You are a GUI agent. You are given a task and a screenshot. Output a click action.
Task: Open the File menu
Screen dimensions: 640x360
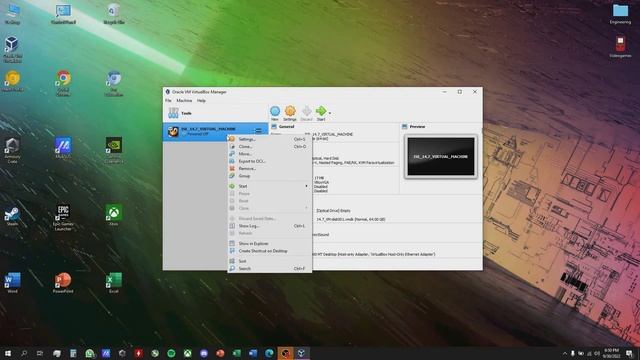[168, 100]
